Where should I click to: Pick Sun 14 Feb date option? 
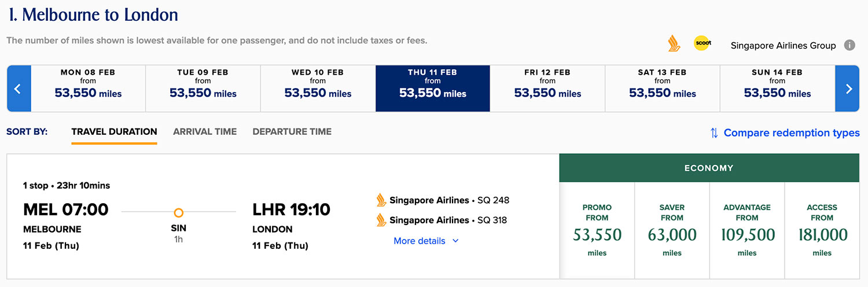click(x=777, y=89)
